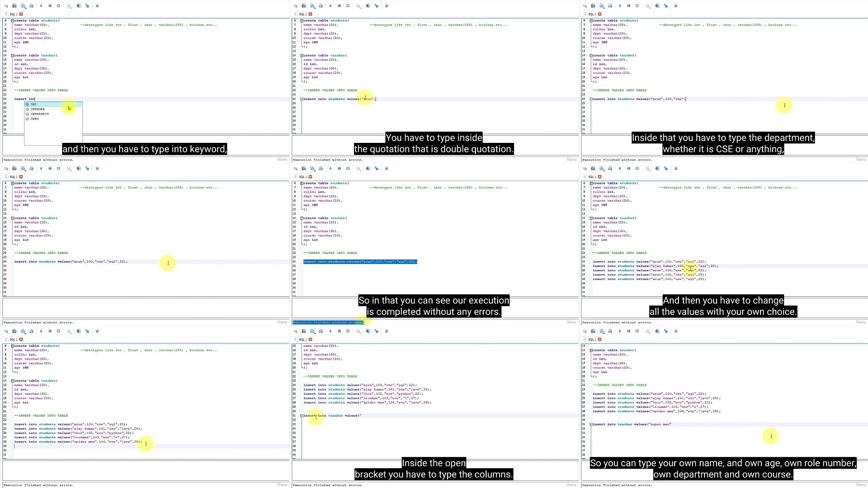The image size is (868, 488).
Task: Click Save results view in 'completed without any errors' frame
Action: coord(358,168)
